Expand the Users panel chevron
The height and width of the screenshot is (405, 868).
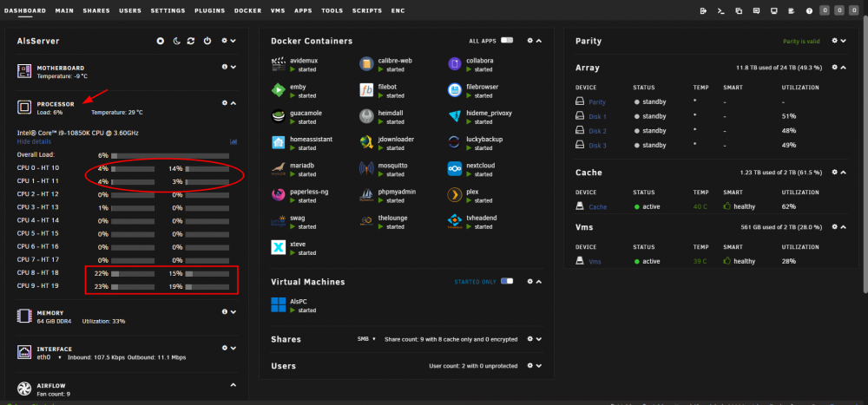pos(539,366)
